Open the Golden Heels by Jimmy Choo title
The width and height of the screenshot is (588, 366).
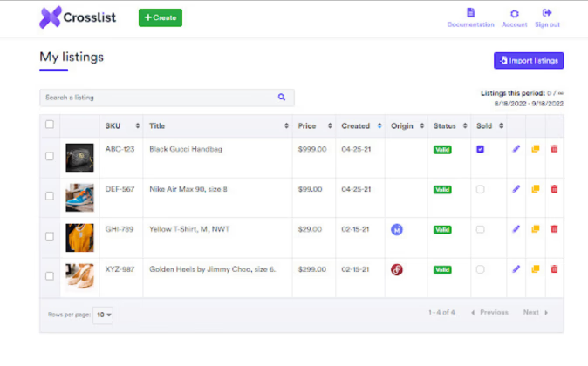(x=213, y=269)
